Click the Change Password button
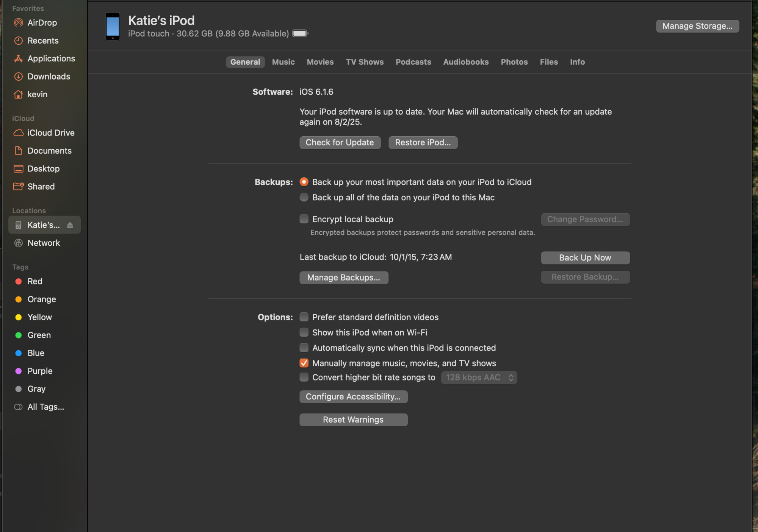The image size is (758, 532). pyautogui.click(x=585, y=220)
